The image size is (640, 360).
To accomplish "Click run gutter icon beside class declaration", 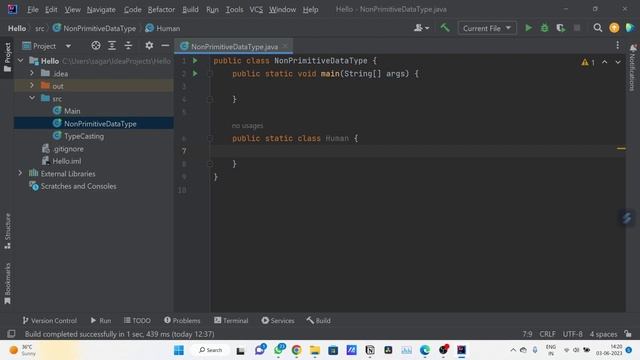I will [195, 61].
